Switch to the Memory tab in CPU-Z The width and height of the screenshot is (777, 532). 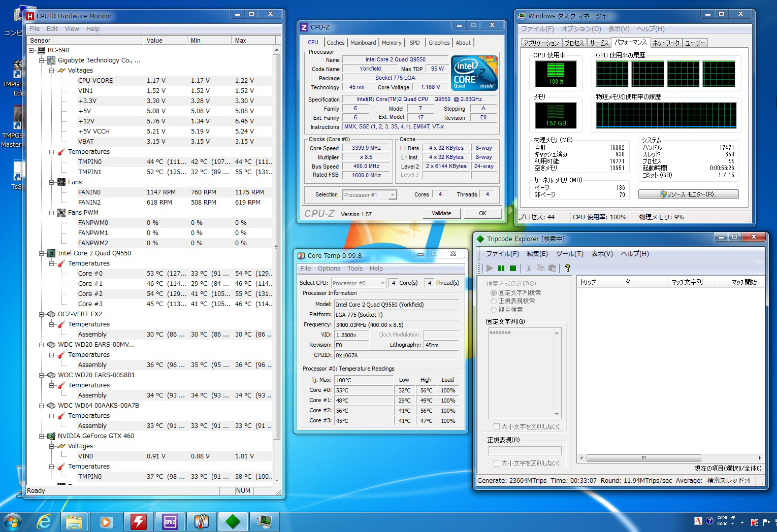tap(391, 43)
